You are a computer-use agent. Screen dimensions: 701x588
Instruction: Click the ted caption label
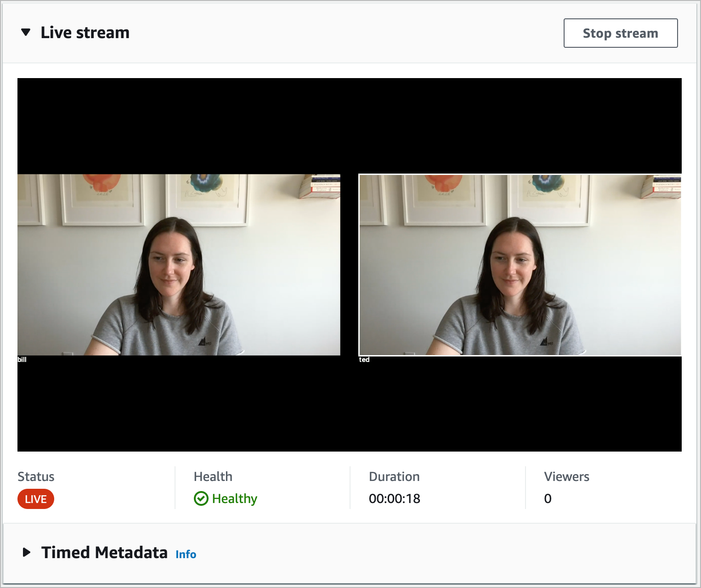pyautogui.click(x=363, y=360)
